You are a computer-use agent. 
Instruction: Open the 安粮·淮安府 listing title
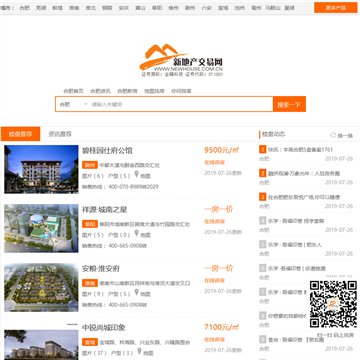click(101, 269)
